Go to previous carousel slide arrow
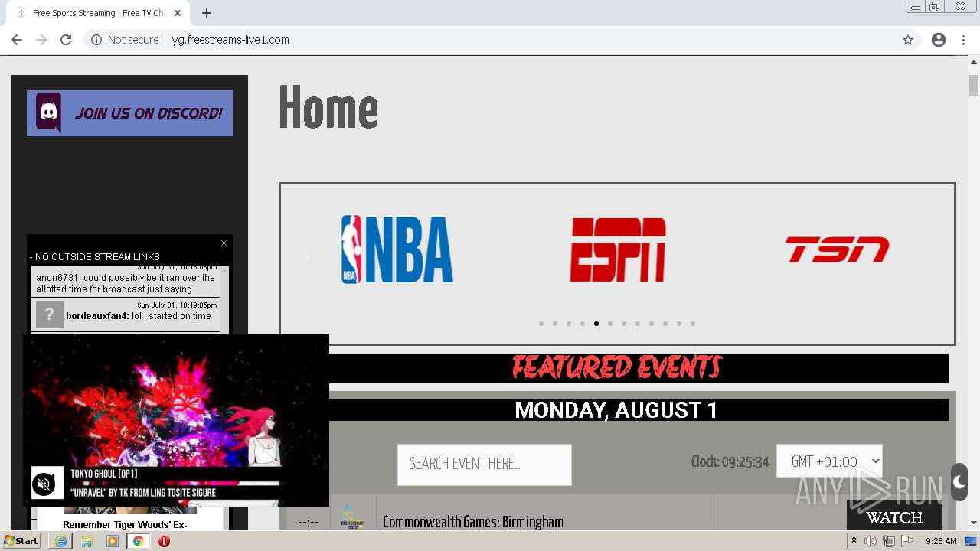 point(306,253)
